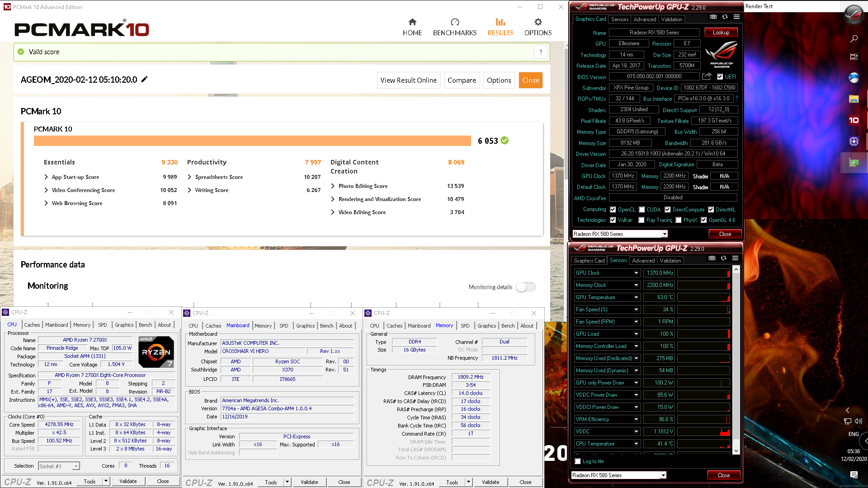This screenshot has width=868, height=488.
Task: Expand Video Conferencing Score row
Action: (46, 190)
